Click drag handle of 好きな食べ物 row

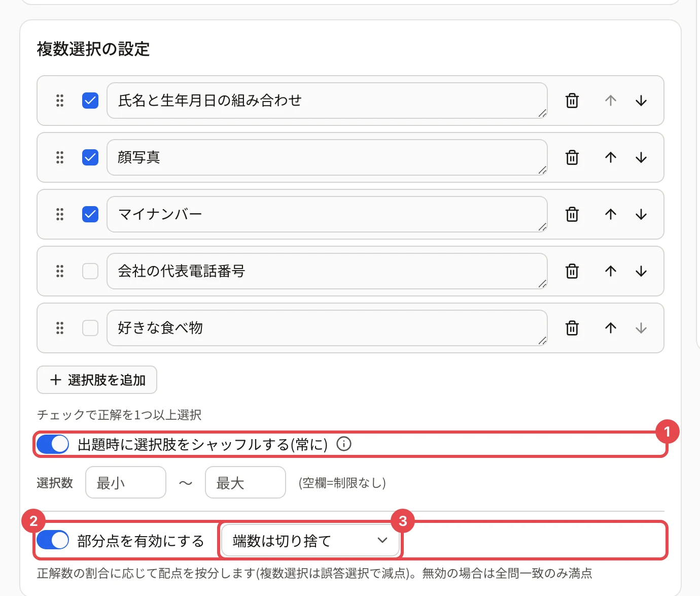coord(60,328)
